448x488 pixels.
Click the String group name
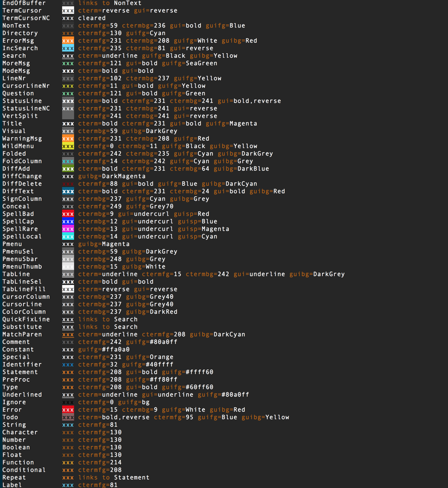(14, 425)
